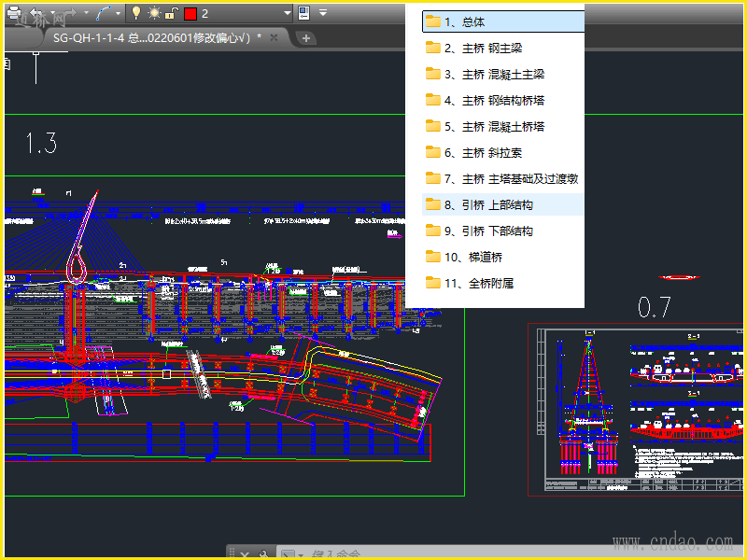The height and width of the screenshot is (560, 747).
Task: Click the 0.7 scale label text
Action: [655, 307]
